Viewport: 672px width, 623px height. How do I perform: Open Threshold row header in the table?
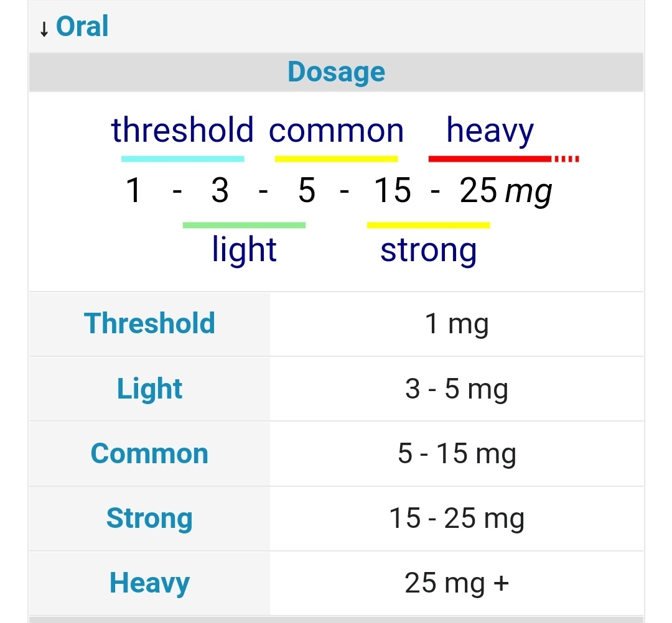(x=149, y=323)
